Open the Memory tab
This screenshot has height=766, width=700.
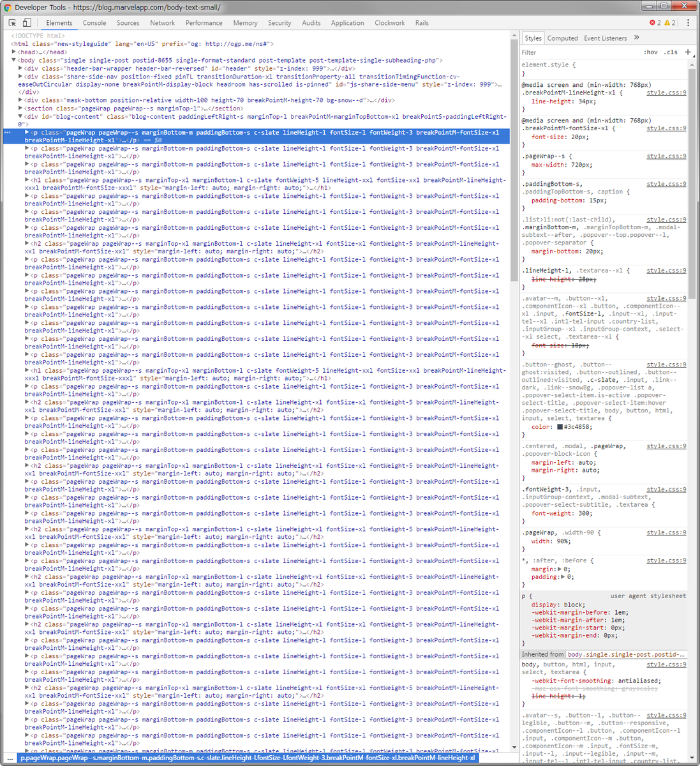pos(245,23)
